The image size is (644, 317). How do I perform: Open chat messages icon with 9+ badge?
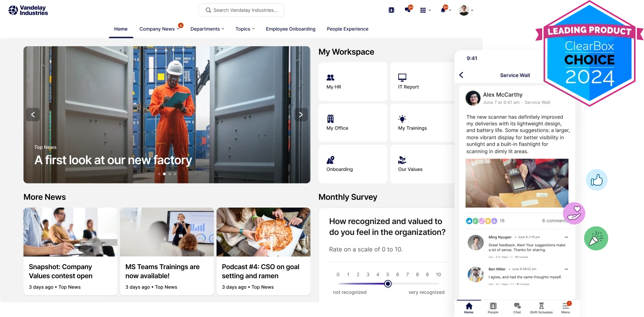coord(409,10)
